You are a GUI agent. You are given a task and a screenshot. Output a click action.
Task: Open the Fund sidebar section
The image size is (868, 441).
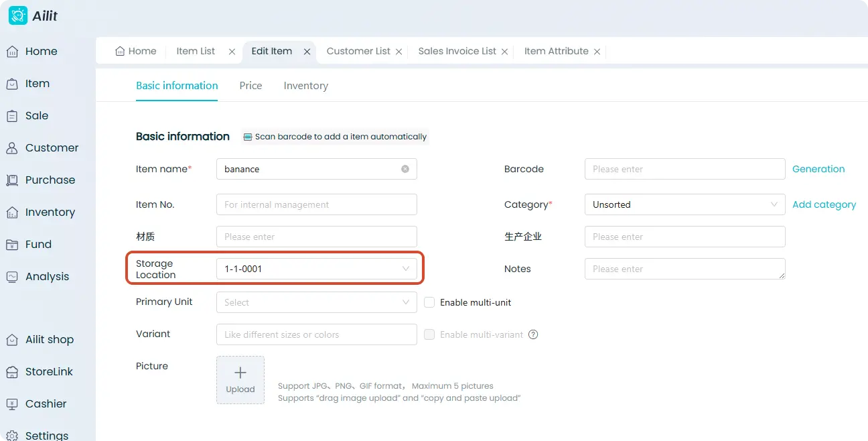tap(29, 244)
